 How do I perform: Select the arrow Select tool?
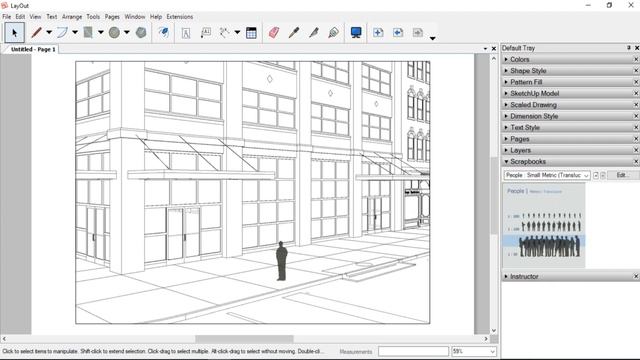15,33
